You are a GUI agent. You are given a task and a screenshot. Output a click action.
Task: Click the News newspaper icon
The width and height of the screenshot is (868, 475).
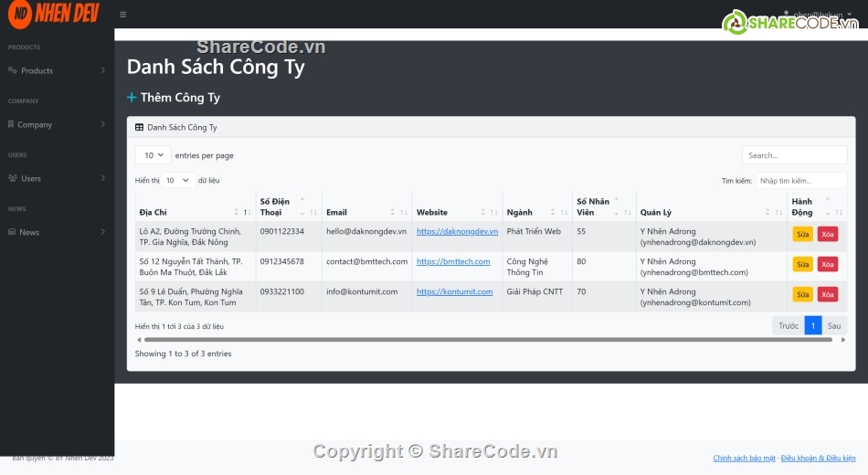(12, 232)
